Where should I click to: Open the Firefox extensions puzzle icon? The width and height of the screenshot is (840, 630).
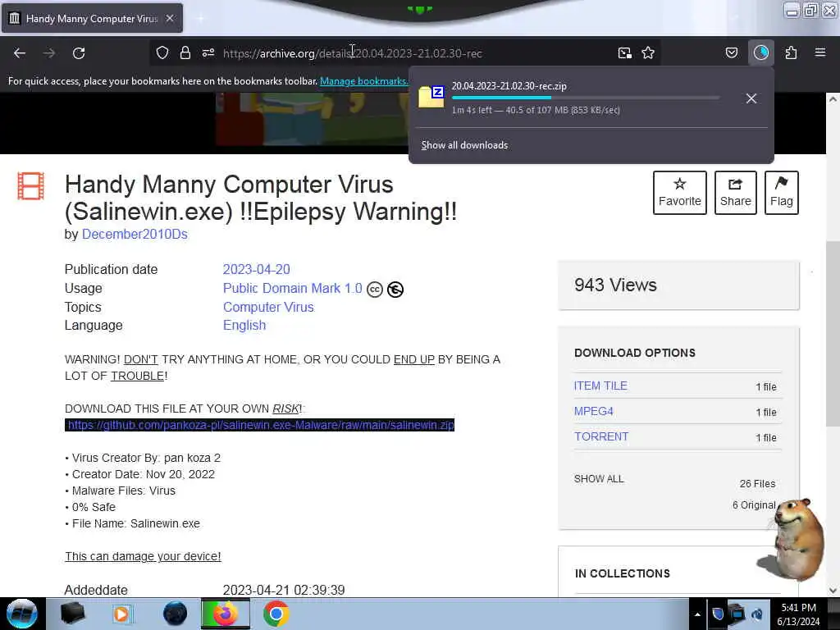coord(792,53)
